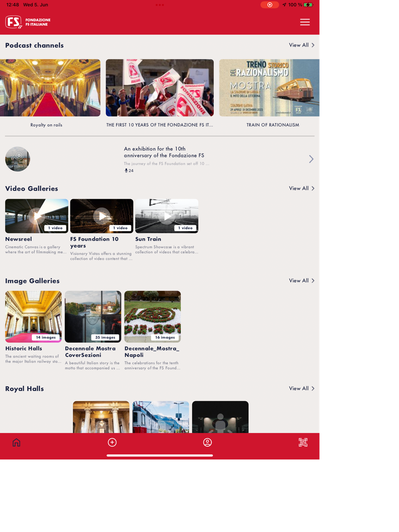Screen dimensions: 399x532
Task: Tap the Newsreel title
Action: (x=18, y=239)
